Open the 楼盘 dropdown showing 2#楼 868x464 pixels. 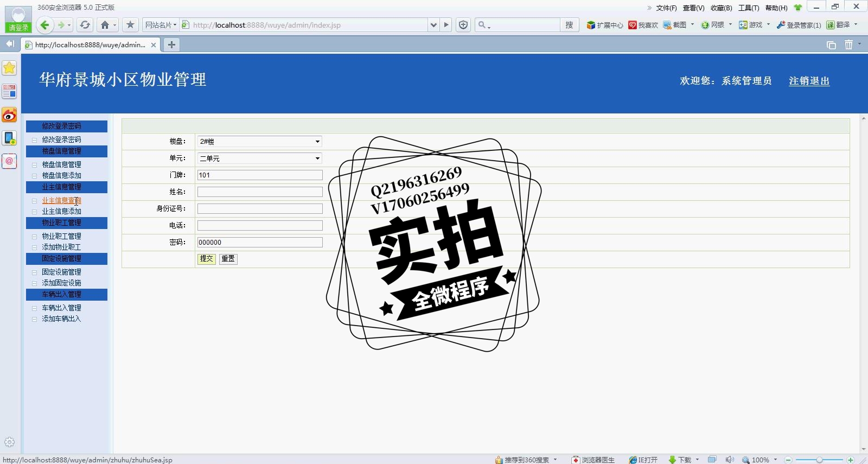pos(260,142)
